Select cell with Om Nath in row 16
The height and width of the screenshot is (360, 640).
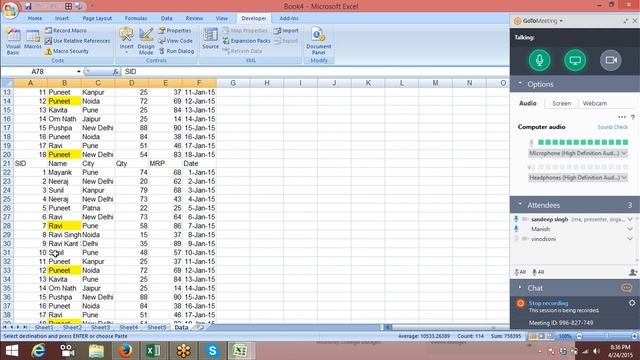click(64, 119)
